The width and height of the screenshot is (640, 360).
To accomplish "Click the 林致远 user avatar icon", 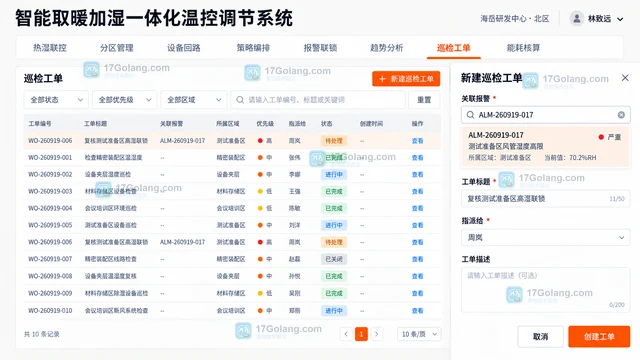I will (x=577, y=18).
